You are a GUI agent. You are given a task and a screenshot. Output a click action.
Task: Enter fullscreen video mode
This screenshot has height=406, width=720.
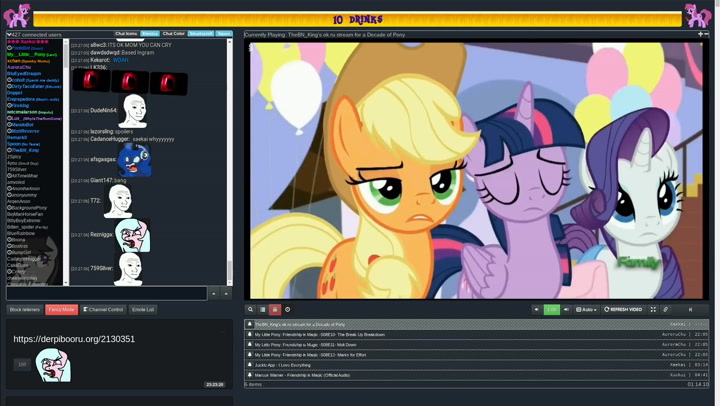tap(653, 310)
